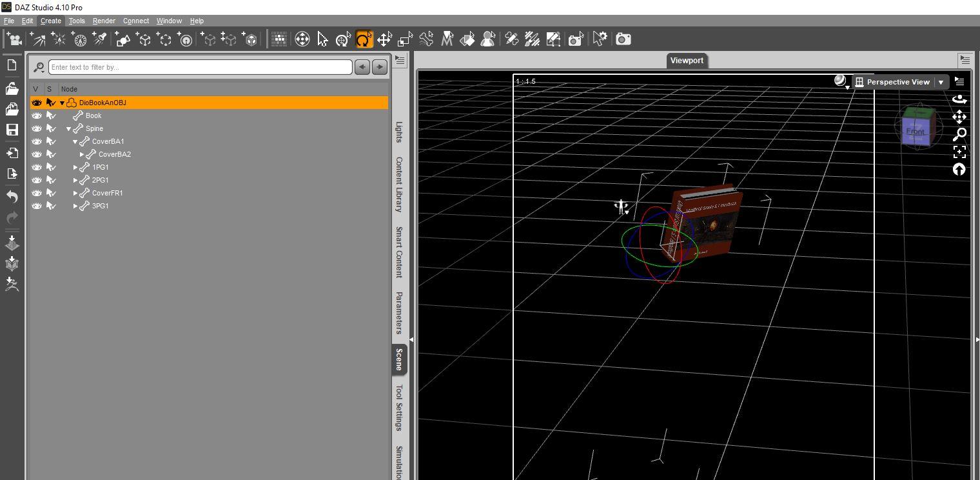980x480 pixels.
Task: Select the Scale tool
Action: 406,39
